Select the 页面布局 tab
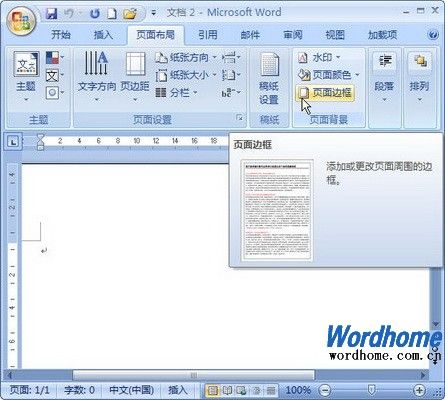This screenshot has height=400, width=445. 155,34
